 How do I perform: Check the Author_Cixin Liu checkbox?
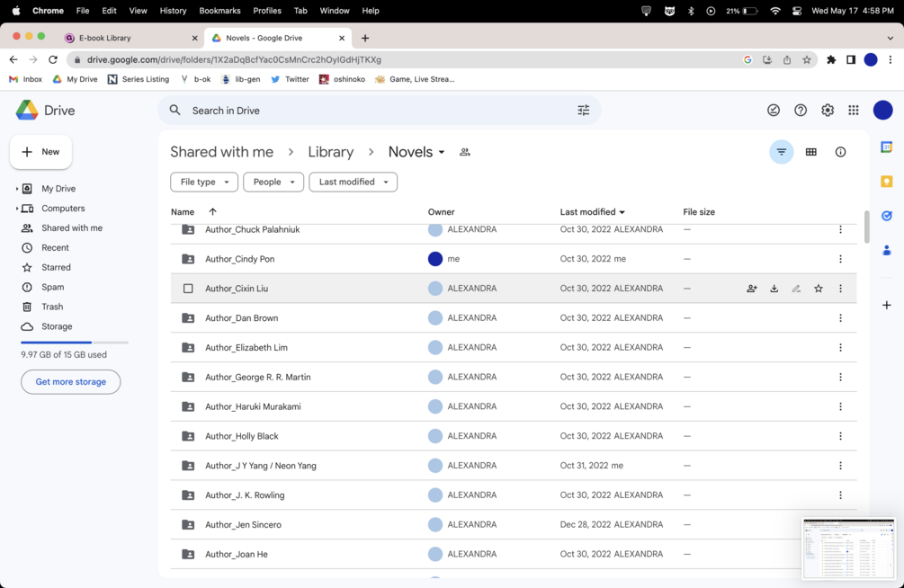coord(188,289)
